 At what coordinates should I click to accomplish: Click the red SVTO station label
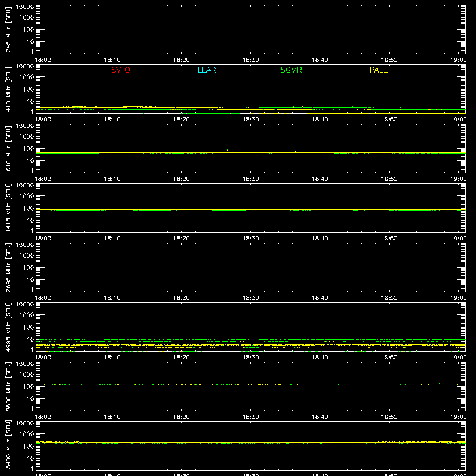pyautogui.click(x=121, y=70)
